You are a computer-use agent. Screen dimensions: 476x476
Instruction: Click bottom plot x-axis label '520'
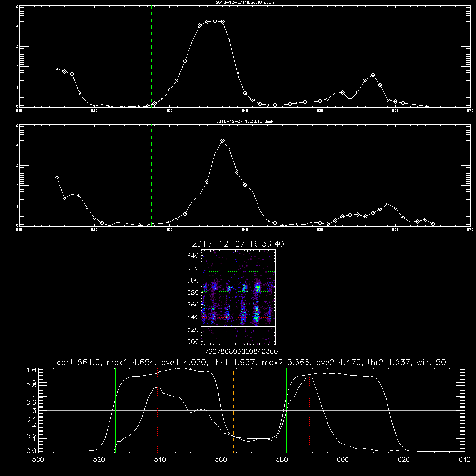[x=99, y=460]
